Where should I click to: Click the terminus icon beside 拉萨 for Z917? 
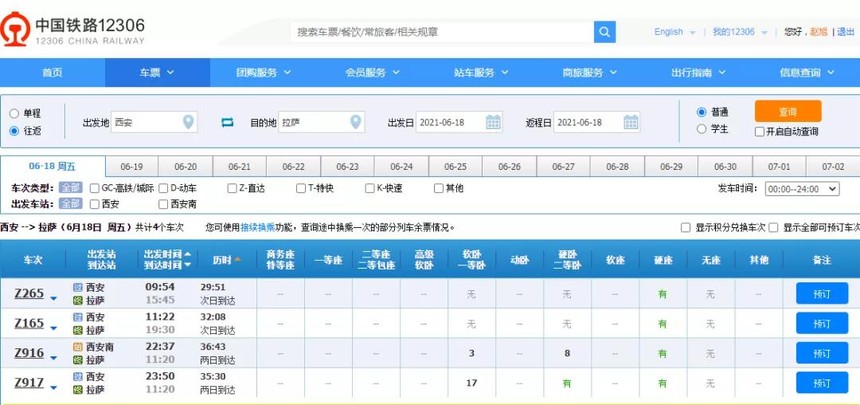[77, 390]
